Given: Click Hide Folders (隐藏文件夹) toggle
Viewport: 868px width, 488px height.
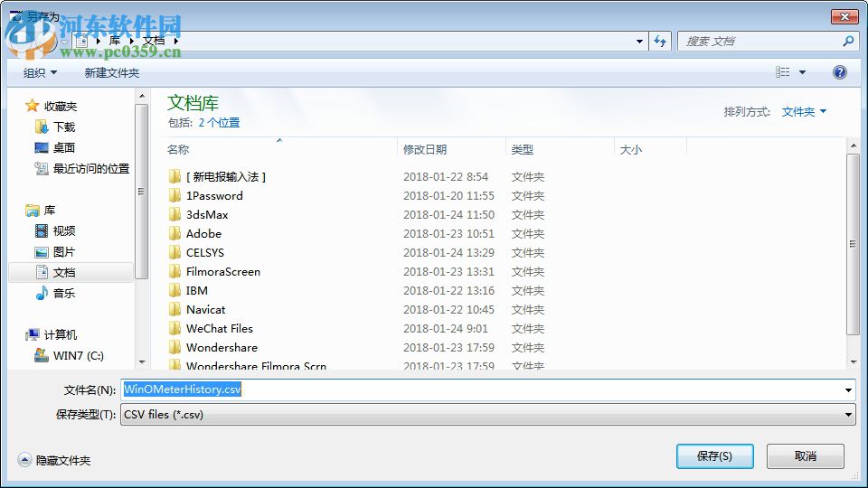Looking at the screenshot, I should pyautogui.click(x=54, y=460).
